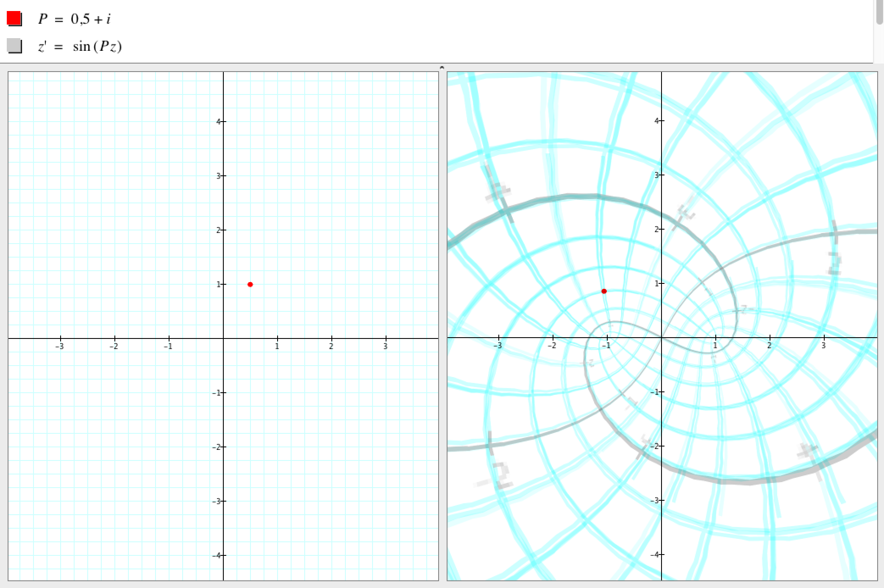Click tick label -2 on left vertical axis
Image resolution: width=884 pixels, height=588 pixels.
point(217,447)
